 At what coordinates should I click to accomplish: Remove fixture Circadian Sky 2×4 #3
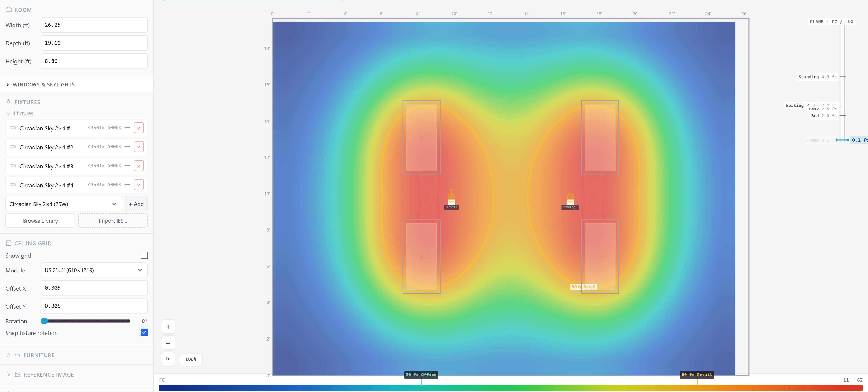click(x=139, y=166)
